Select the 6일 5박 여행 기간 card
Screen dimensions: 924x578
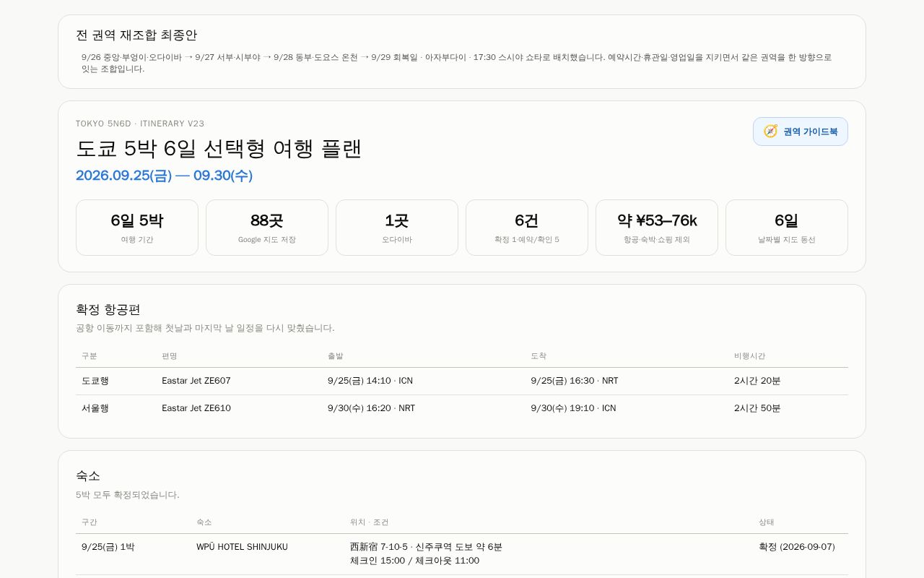pos(137,228)
